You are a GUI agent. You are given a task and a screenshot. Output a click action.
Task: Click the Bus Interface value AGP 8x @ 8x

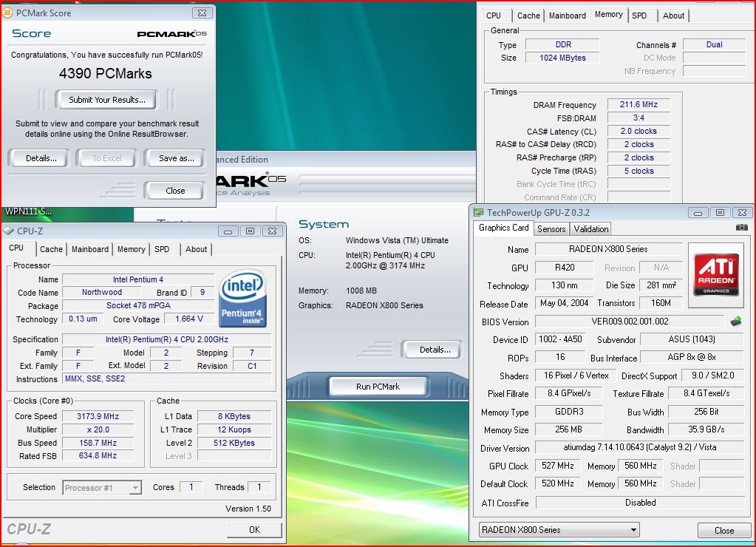(692, 357)
